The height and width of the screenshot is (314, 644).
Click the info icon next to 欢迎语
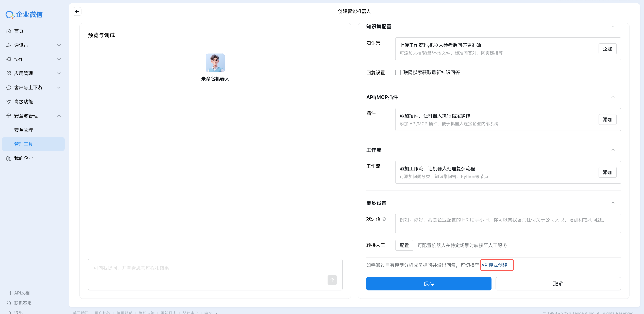pyautogui.click(x=384, y=219)
